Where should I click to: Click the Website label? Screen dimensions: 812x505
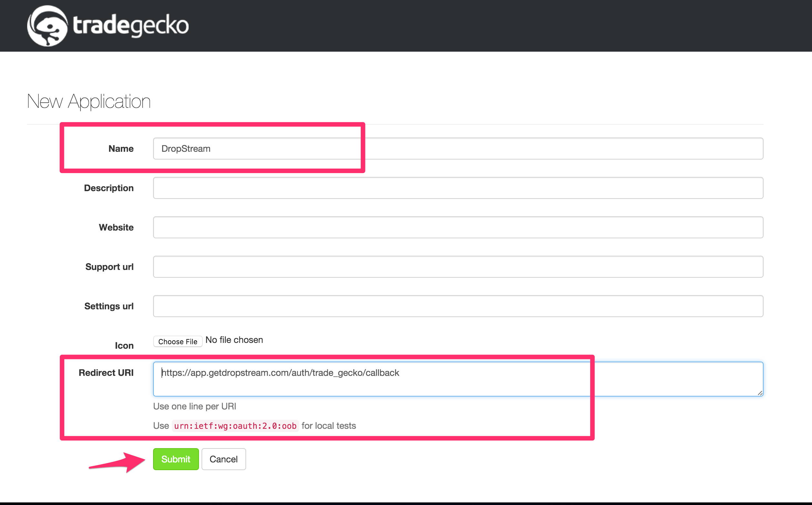(116, 227)
